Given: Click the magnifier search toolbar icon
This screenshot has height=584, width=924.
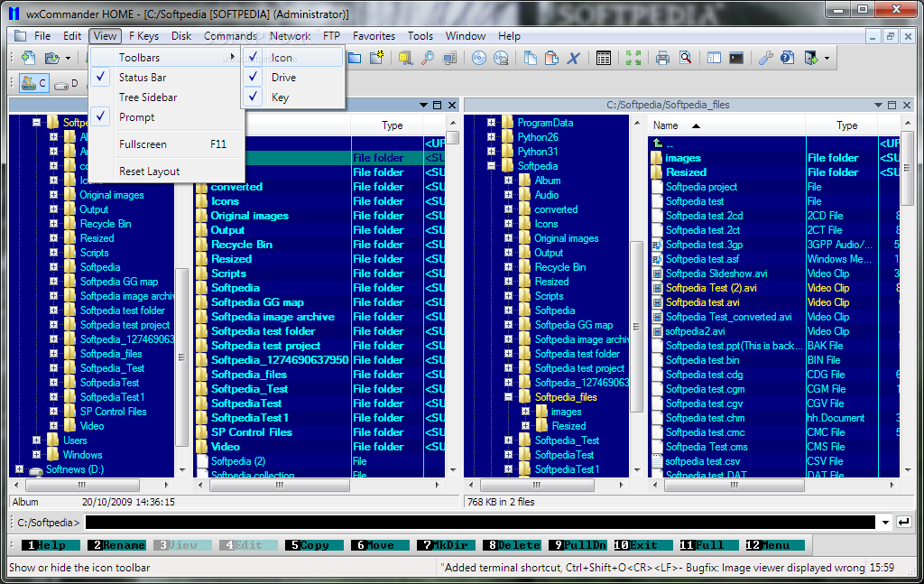Looking at the screenshot, I should point(428,58).
